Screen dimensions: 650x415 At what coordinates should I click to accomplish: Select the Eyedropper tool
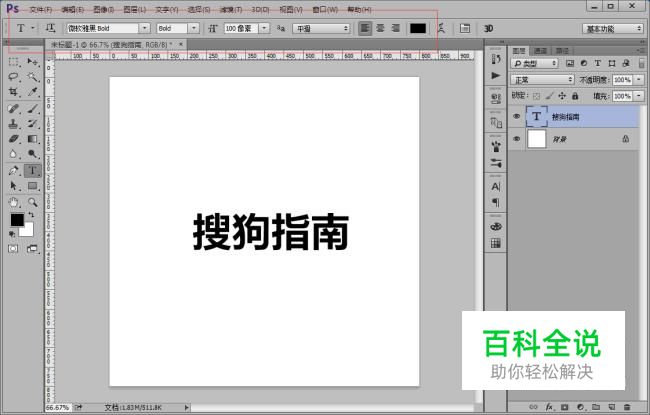32,92
